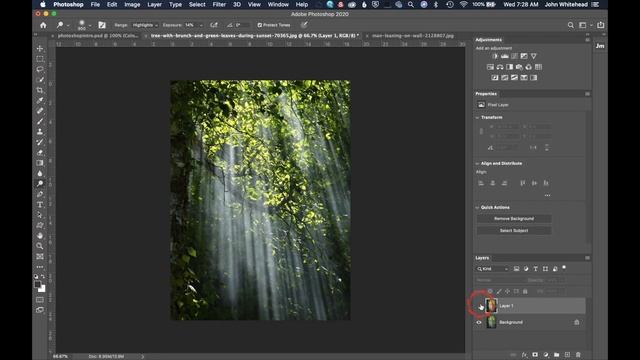640x360 pixels.
Task: Enable the airbrush build-up option
Action: pyautogui.click(x=214, y=25)
